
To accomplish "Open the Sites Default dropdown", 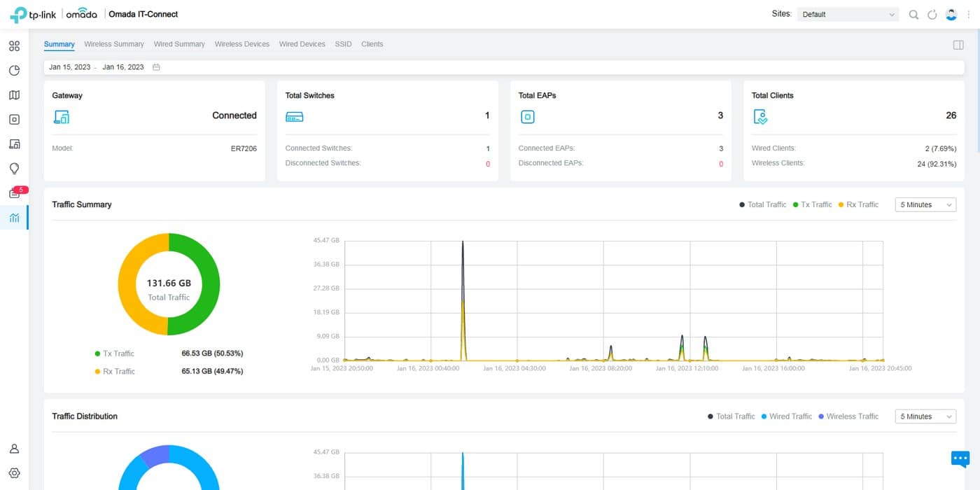I will (x=848, y=14).
